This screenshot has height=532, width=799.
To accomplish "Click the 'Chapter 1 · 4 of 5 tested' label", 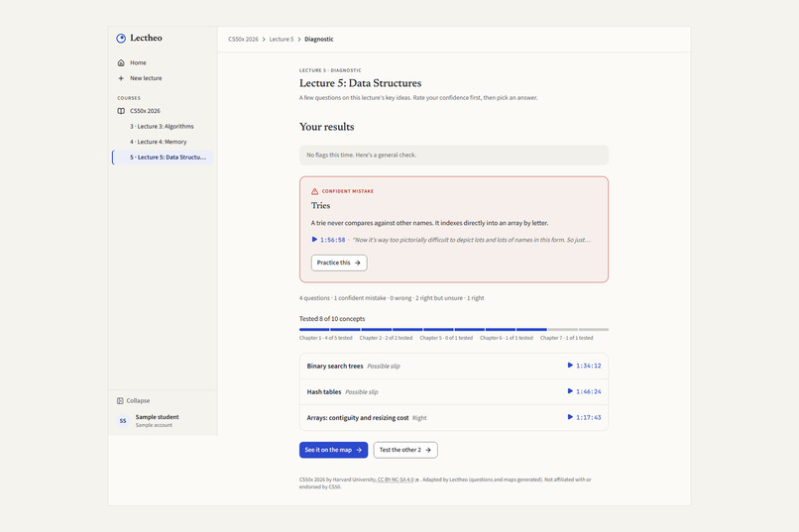I will click(x=325, y=338).
